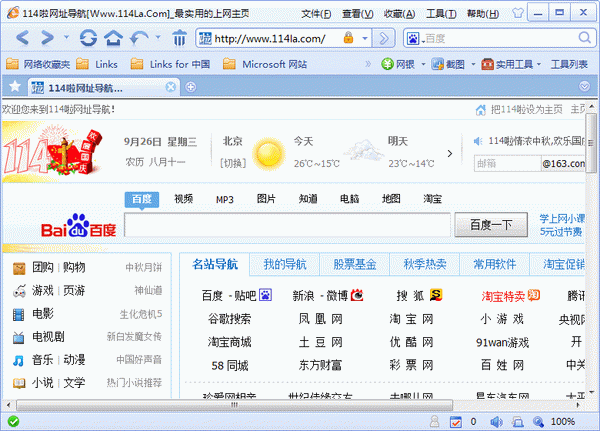Close the 114啦网址导航 tab

[171, 87]
